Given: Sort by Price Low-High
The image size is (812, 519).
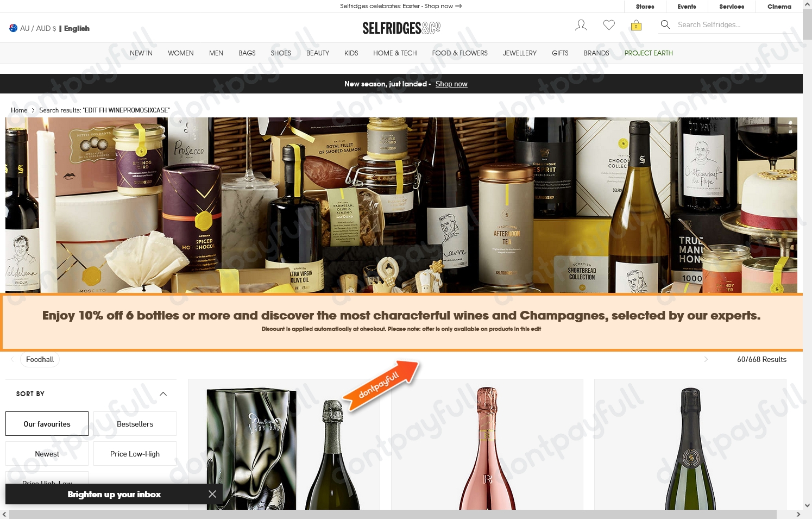Looking at the screenshot, I should coord(135,454).
